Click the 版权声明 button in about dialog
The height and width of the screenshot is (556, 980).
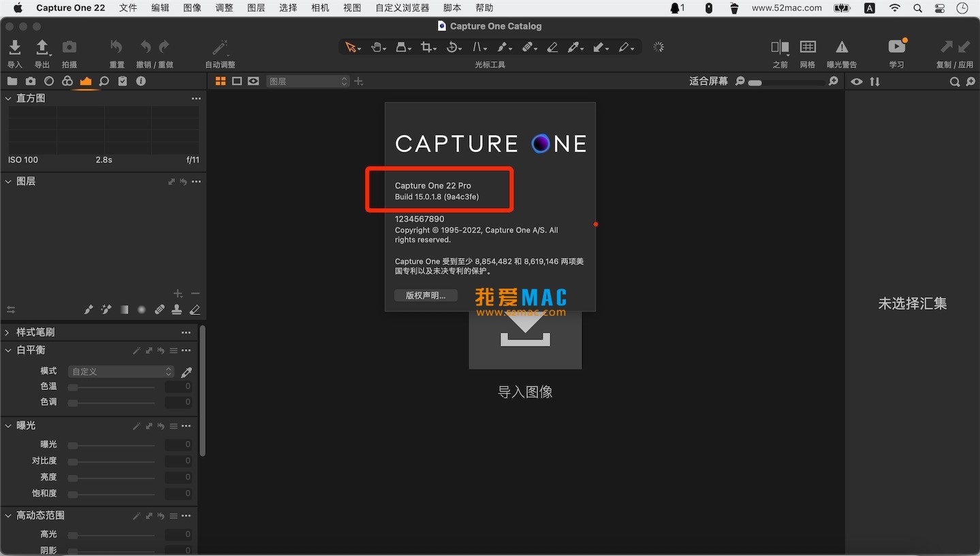[x=425, y=295]
